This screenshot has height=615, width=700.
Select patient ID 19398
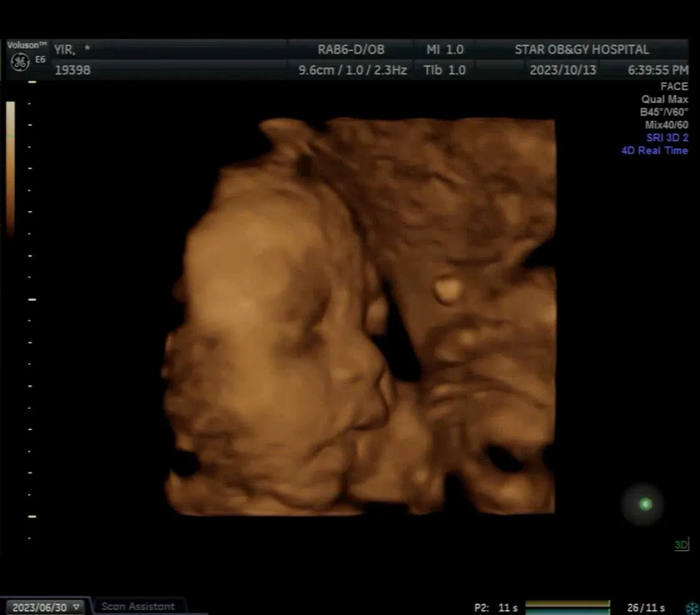pyautogui.click(x=72, y=70)
